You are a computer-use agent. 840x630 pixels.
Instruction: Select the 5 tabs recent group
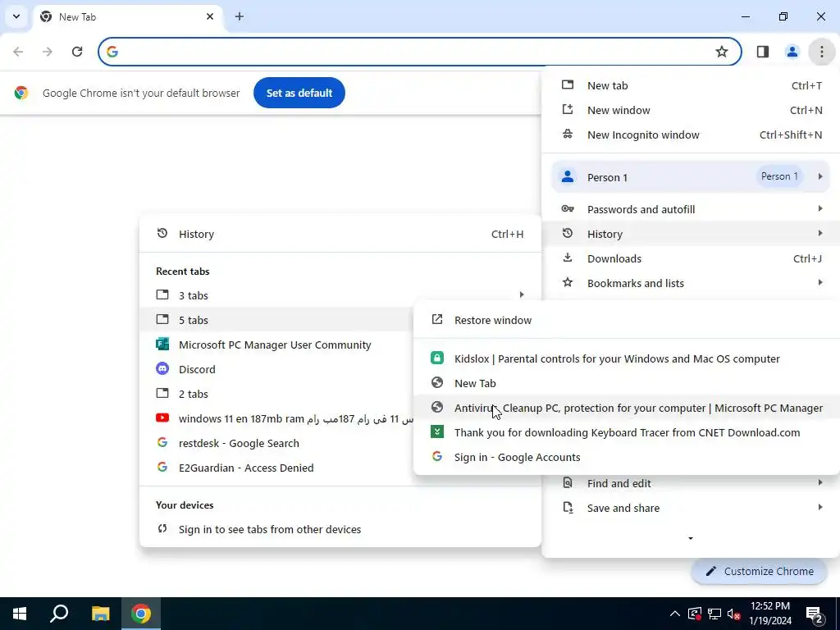[x=276, y=320]
